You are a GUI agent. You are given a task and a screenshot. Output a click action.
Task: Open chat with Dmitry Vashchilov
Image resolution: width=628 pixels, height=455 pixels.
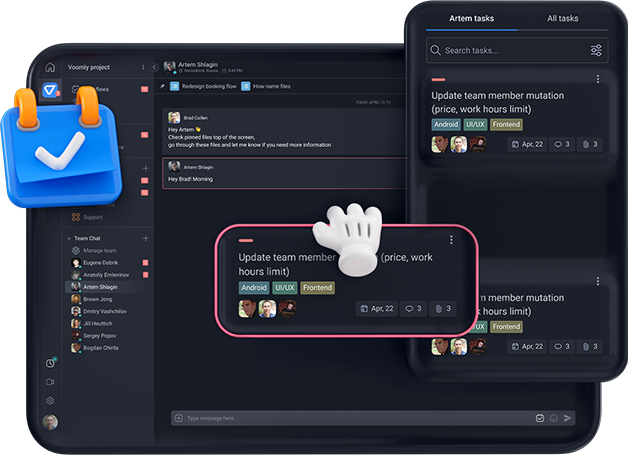pyautogui.click(x=99, y=311)
